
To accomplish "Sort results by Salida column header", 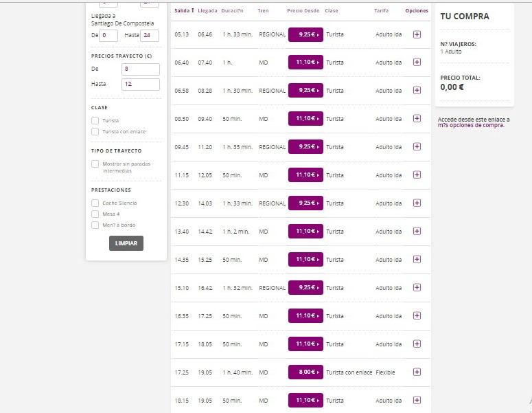I will pyautogui.click(x=184, y=11).
